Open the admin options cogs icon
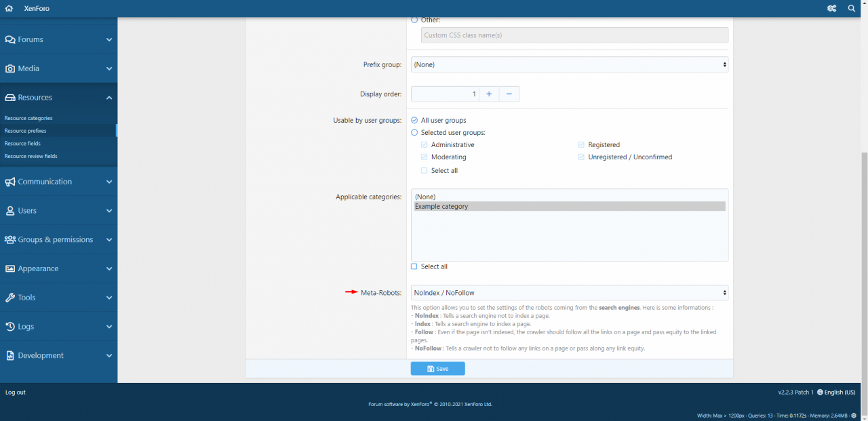Screen dimensions: 868x421 [831, 8]
